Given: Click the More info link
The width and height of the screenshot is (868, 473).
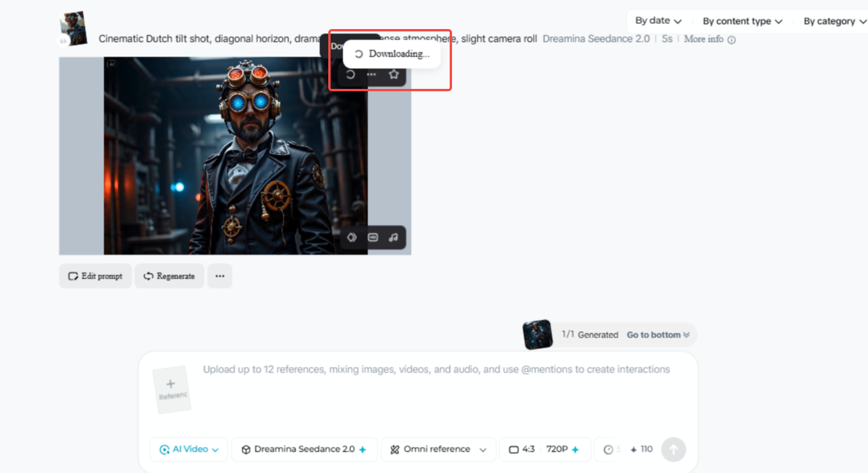Looking at the screenshot, I should 704,39.
